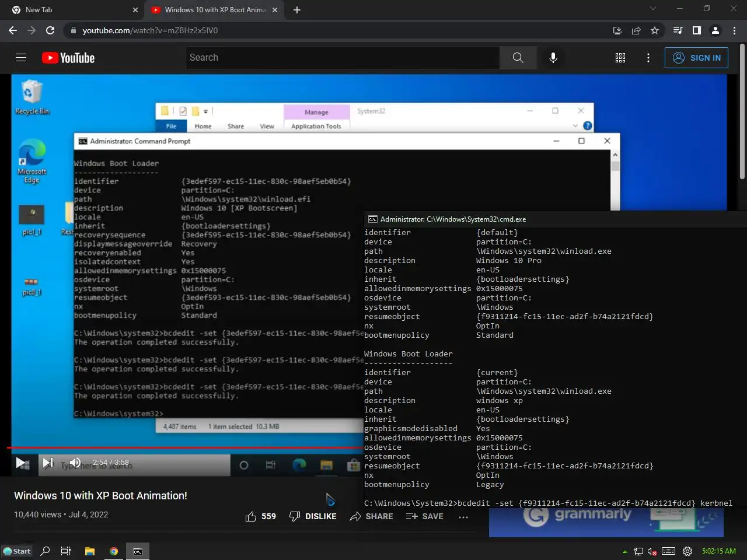747x560 pixels.
Task: Like the video with thumbs up
Action: click(260, 516)
